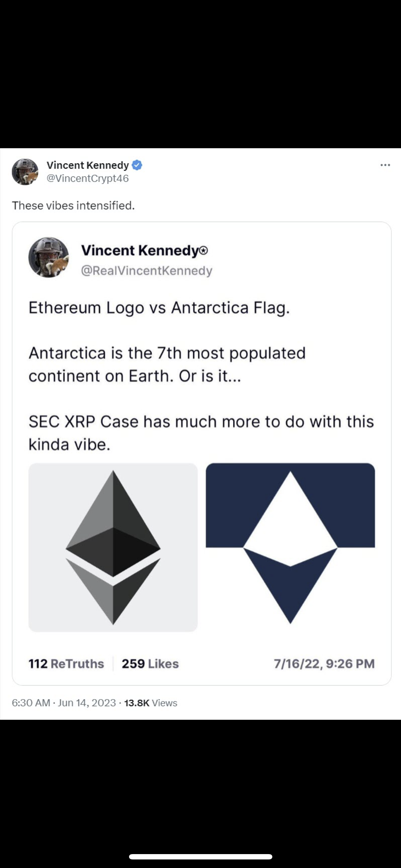Tap the 'Ethereum Logo vs Antarctica Flag.' text
Image resolution: width=401 pixels, height=868 pixels.
[159, 308]
